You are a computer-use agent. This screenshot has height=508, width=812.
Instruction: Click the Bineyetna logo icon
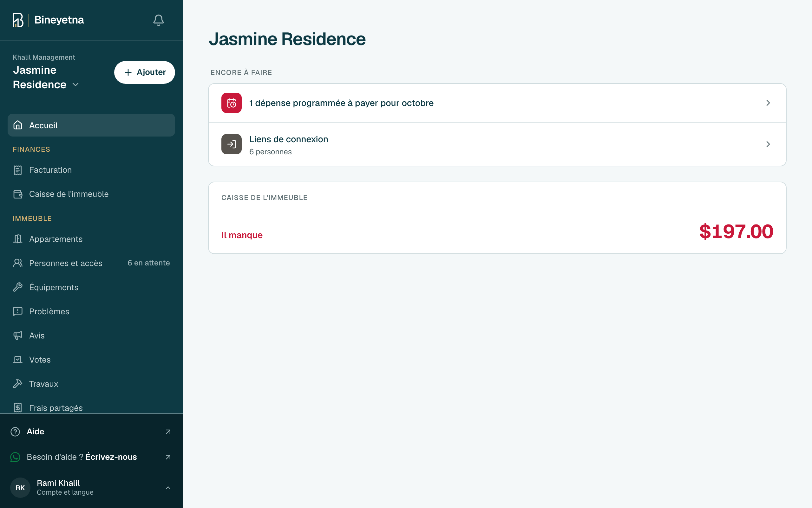click(18, 20)
